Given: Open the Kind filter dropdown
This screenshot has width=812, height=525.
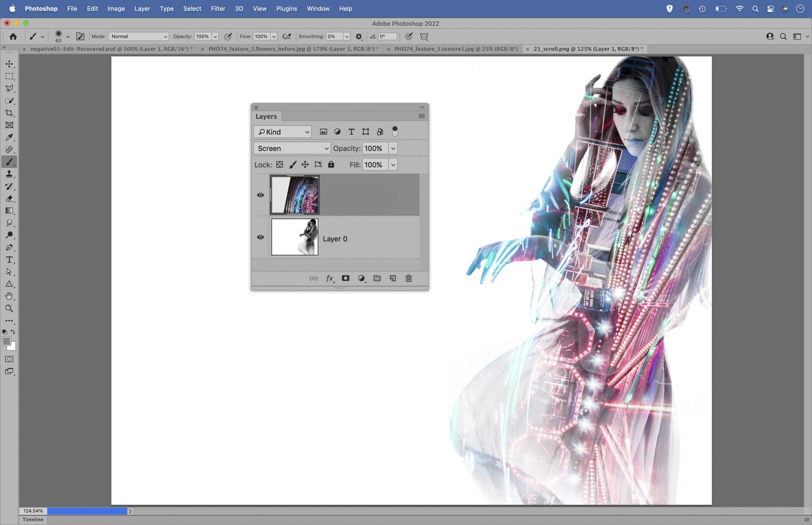Looking at the screenshot, I should (283, 132).
